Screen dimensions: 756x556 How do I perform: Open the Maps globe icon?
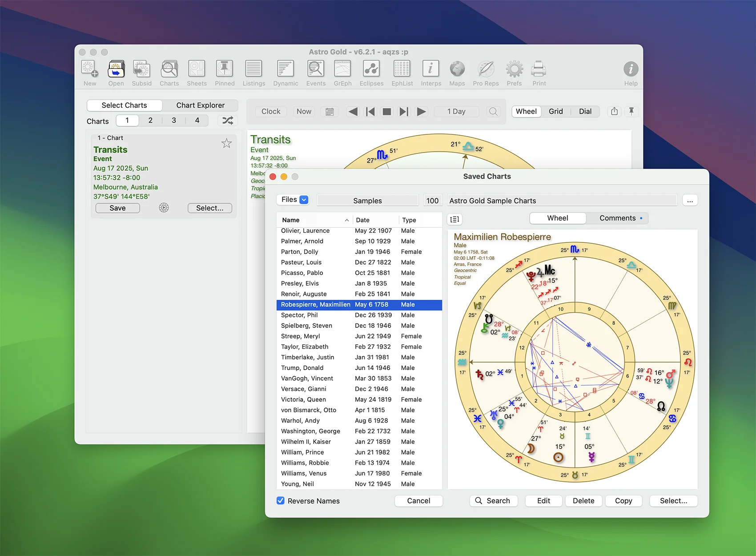click(457, 69)
